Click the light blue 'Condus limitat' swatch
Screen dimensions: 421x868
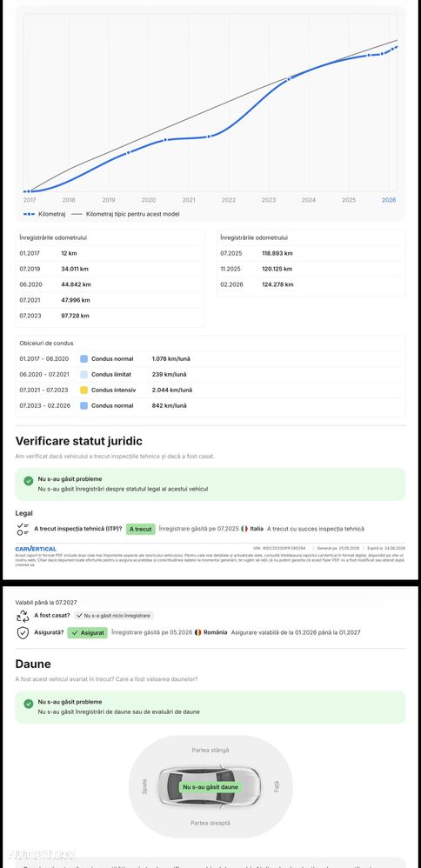tap(84, 374)
